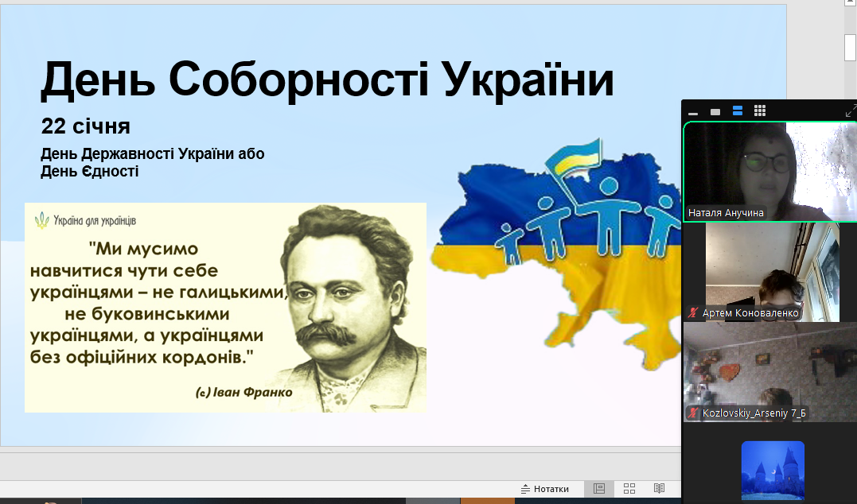Screen dimensions: 857x504
Task: Click muted microphone icon next to Артем Коноваленко
Action: click(x=693, y=313)
